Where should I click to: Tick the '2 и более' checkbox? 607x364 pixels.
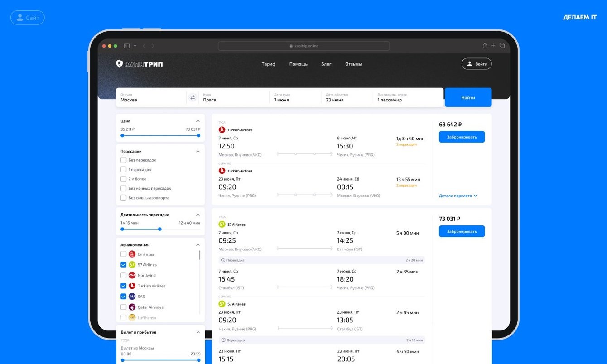pos(123,179)
